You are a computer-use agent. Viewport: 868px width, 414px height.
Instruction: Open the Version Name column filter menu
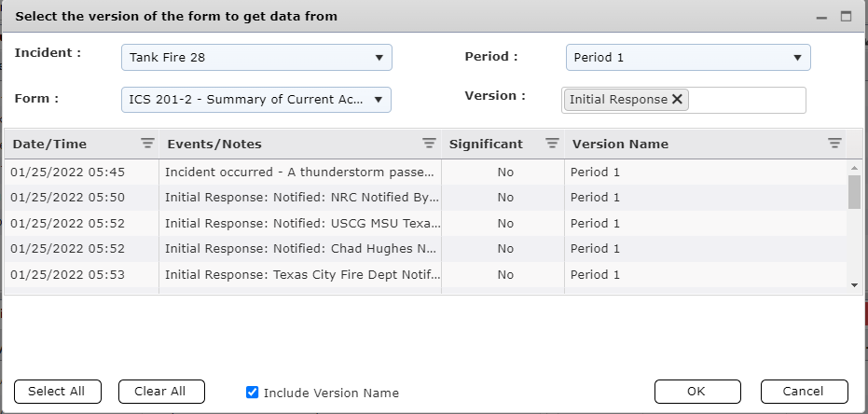point(834,144)
